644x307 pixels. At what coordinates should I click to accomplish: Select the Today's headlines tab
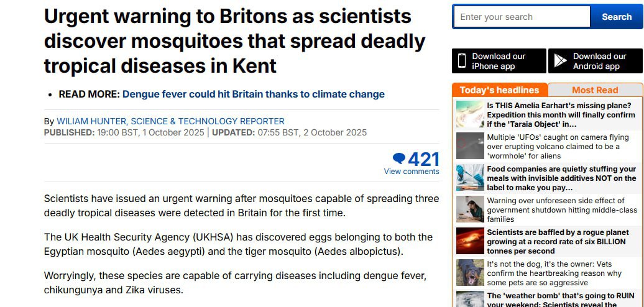point(499,90)
